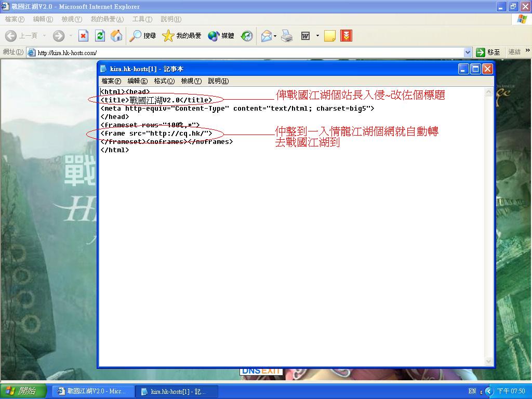The height and width of the screenshot is (399, 532).
Task: Open Notepad 檔案(F) menu
Action: tap(111, 81)
